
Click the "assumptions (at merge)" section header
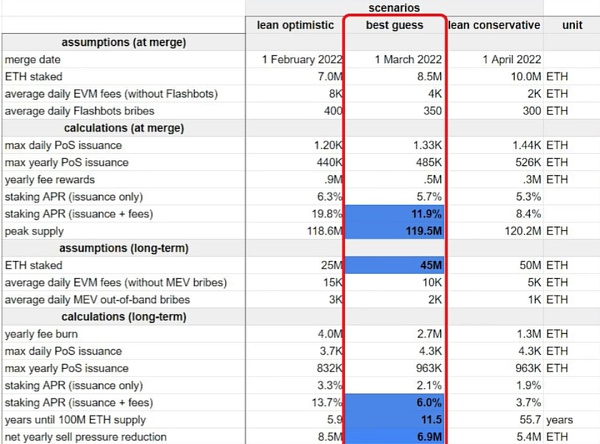point(123,41)
